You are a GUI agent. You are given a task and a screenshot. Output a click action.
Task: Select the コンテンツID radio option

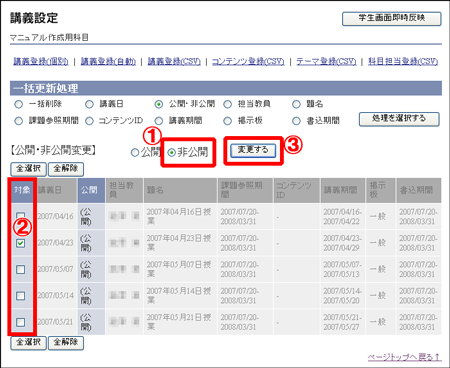point(89,121)
